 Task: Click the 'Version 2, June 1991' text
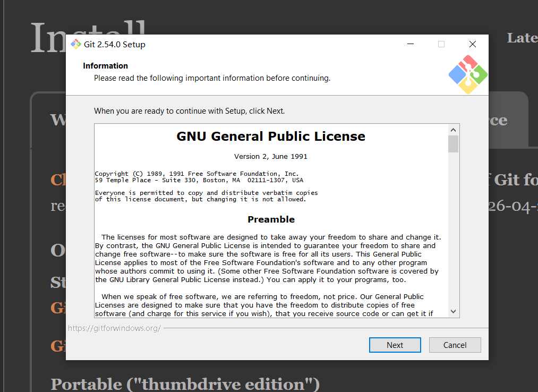(x=271, y=157)
